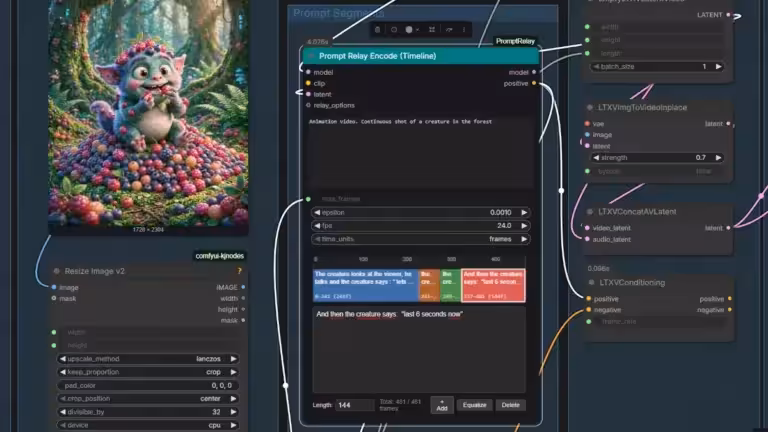Click the negative input port on LTXVConditioning

[589, 310]
